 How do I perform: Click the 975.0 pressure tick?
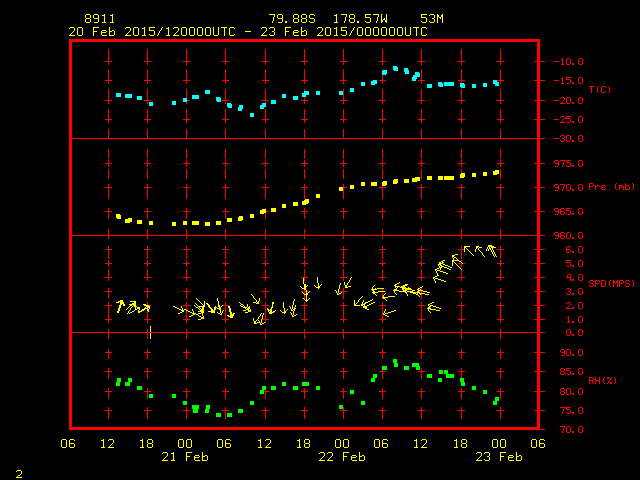[x=569, y=164]
